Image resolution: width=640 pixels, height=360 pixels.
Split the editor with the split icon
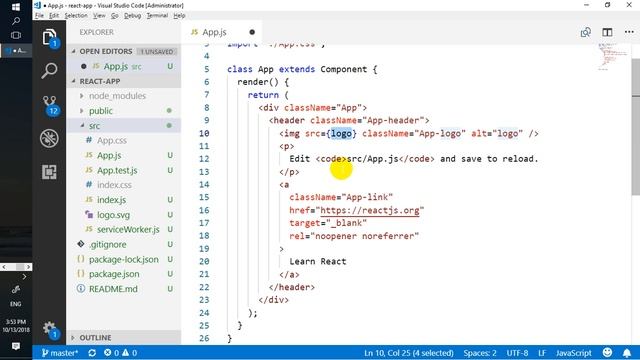607,32
